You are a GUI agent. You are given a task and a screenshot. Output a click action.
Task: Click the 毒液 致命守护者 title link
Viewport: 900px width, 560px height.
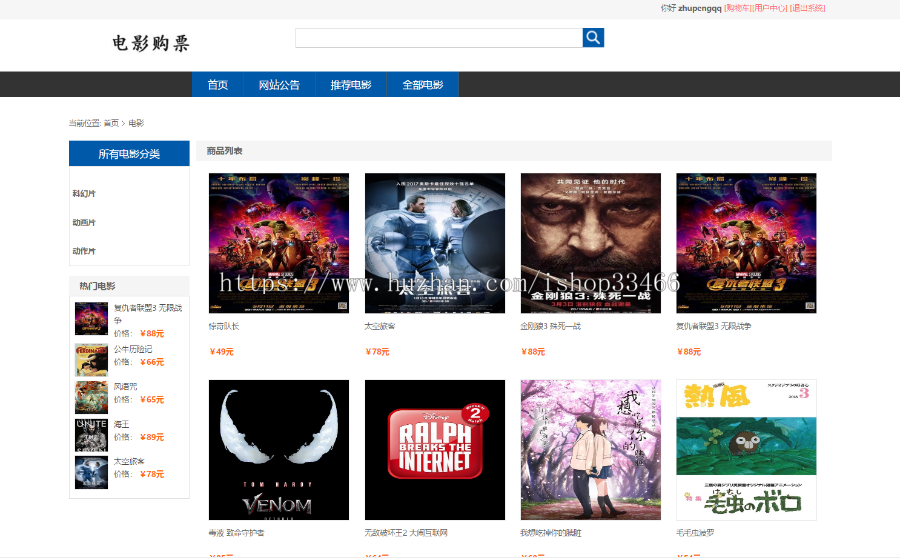pos(236,532)
